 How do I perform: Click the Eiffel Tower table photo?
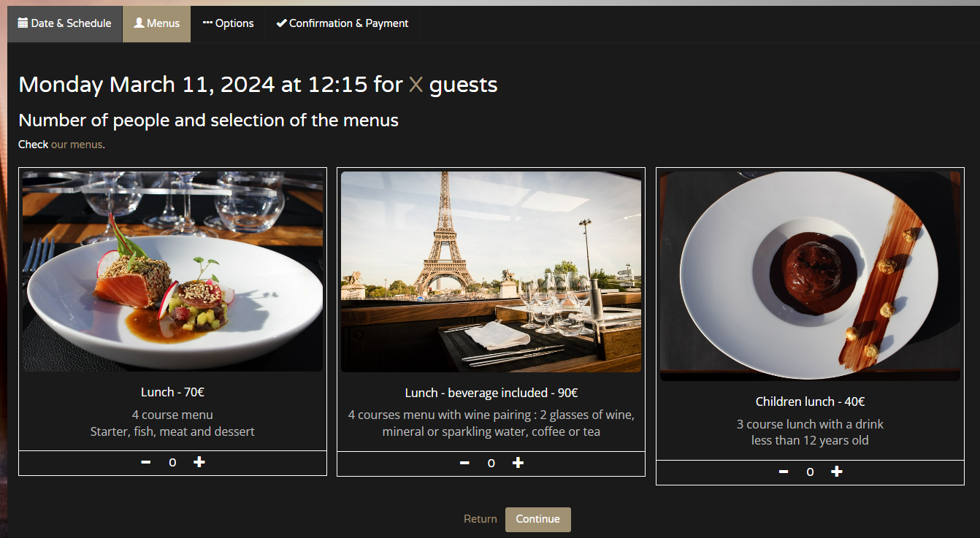tap(491, 272)
